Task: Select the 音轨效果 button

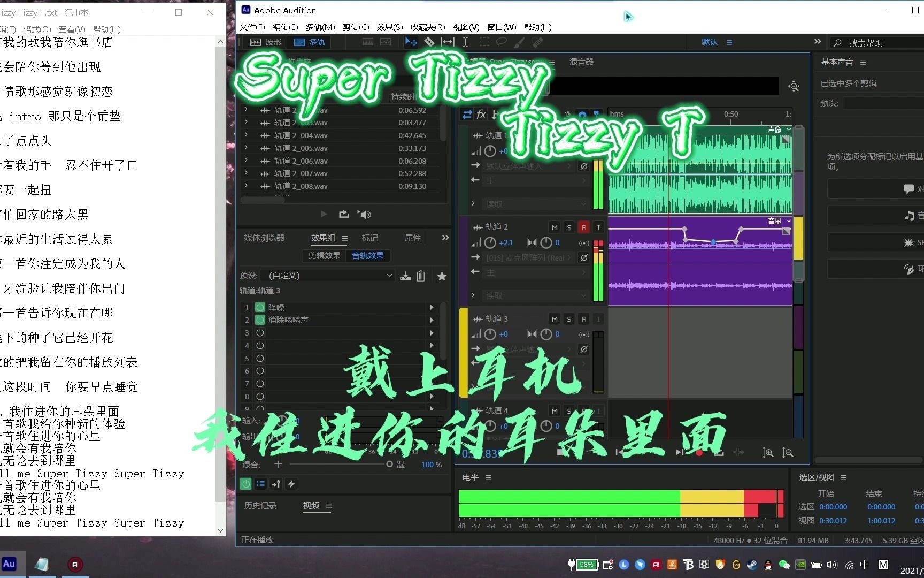Action: coord(368,255)
